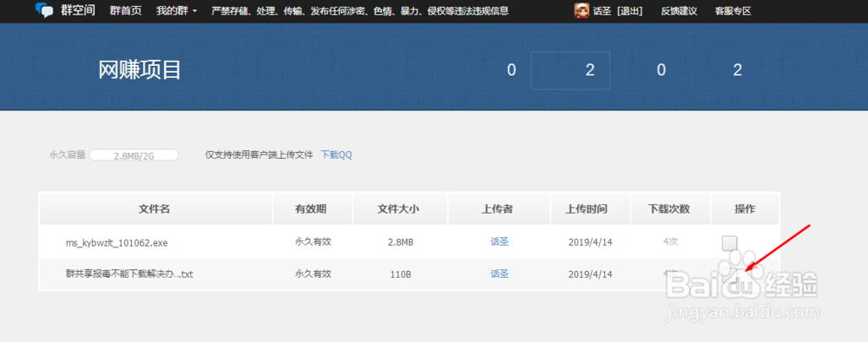Viewport: 868px width, 342px height.
Task: Click the 110B file size cell
Action: (x=400, y=274)
